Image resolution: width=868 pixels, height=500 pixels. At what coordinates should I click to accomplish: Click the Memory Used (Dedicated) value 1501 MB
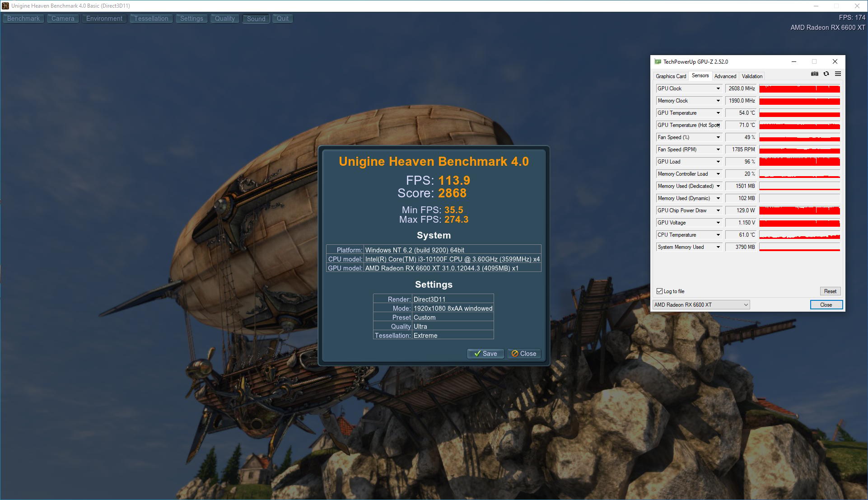[741, 186]
